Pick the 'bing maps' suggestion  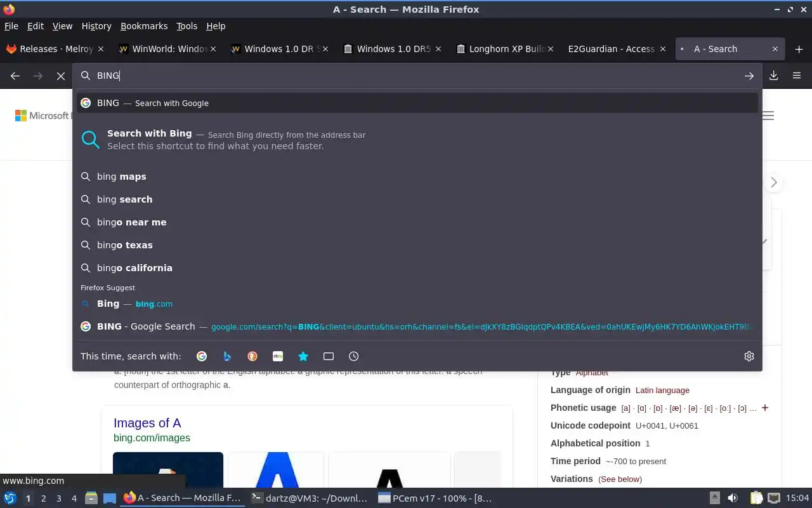(417, 177)
